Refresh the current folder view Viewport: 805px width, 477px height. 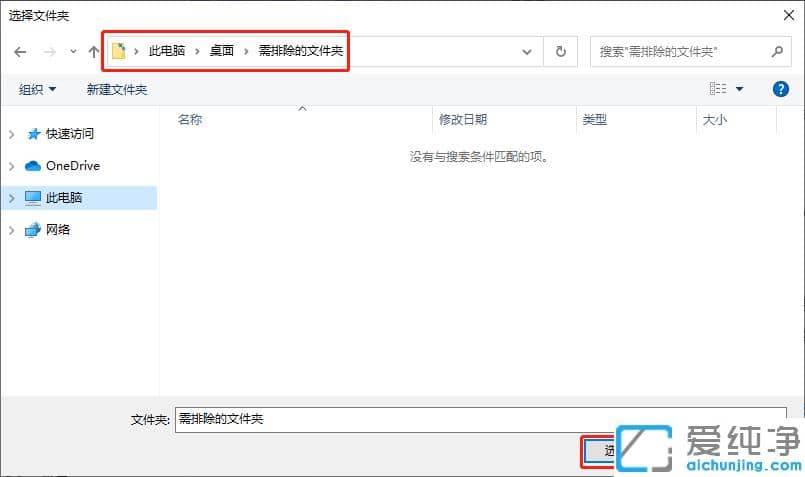tap(561, 51)
